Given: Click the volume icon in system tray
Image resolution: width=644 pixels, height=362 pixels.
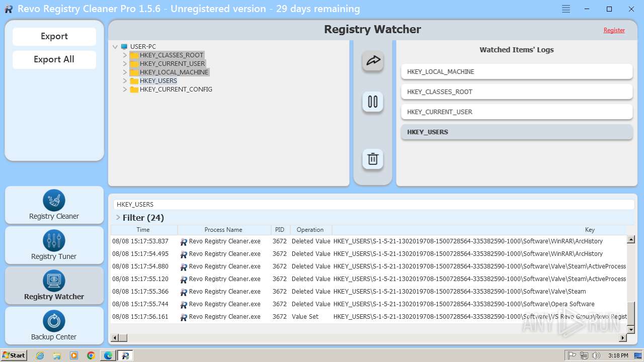Looking at the screenshot, I should [x=596, y=355].
